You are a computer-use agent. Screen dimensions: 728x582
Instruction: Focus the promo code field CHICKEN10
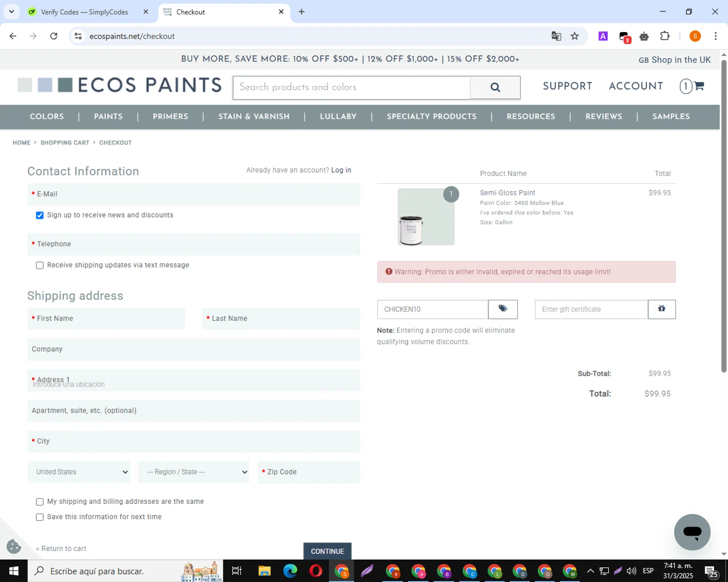pyautogui.click(x=432, y=309)
